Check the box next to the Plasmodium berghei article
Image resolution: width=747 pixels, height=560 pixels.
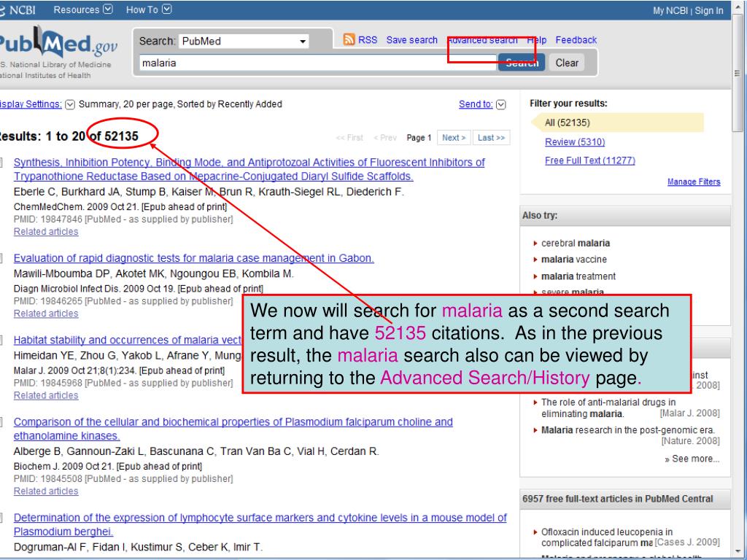point(1,518)
